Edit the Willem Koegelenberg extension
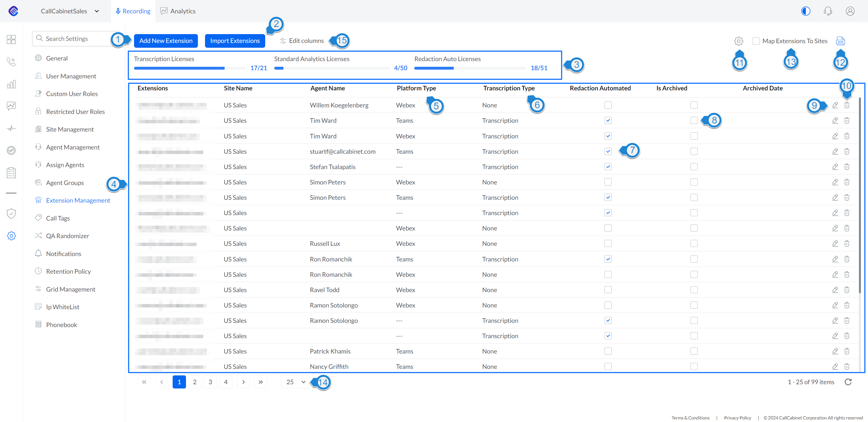868x422 pixels. click(x=835, y=105)
